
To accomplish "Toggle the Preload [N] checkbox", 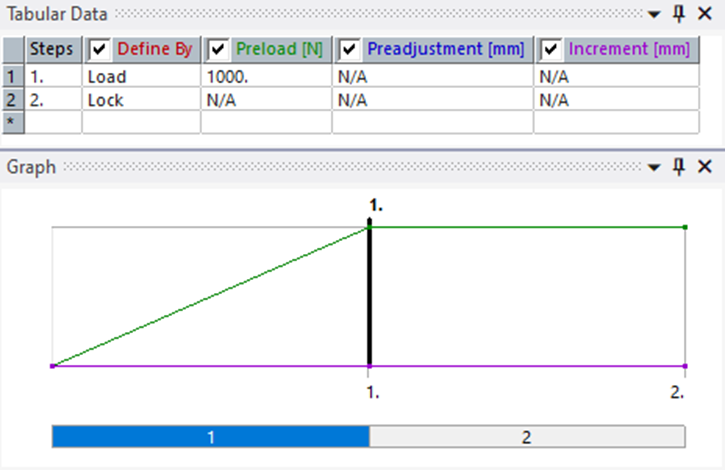I will click(x=217, y=49).
